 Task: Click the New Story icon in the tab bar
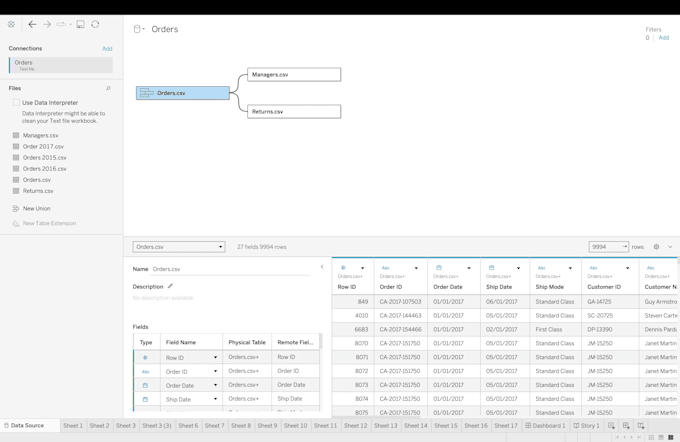click(641, 426)
